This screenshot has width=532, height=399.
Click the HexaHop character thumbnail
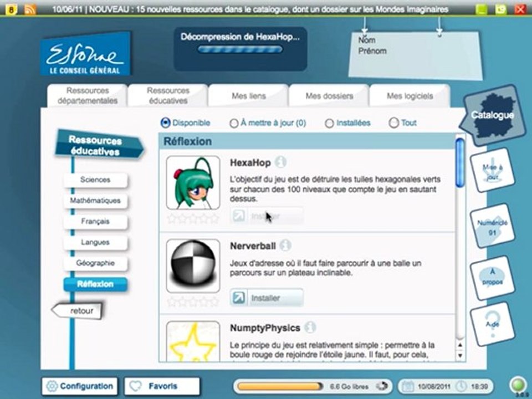[193, 182]
